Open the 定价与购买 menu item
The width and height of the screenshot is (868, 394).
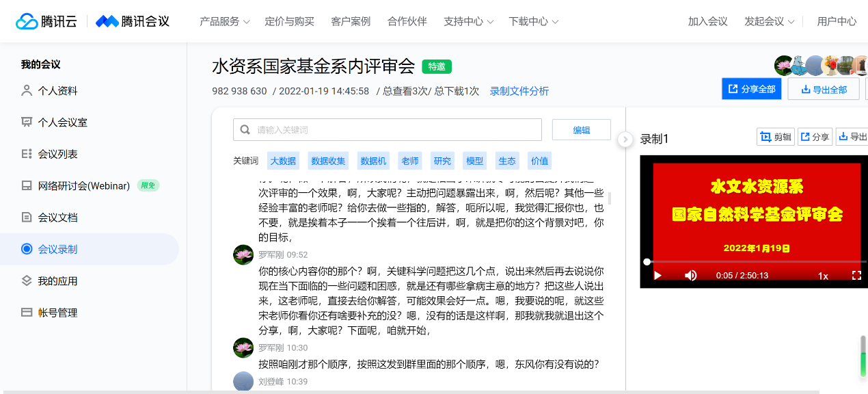[289, 21]
